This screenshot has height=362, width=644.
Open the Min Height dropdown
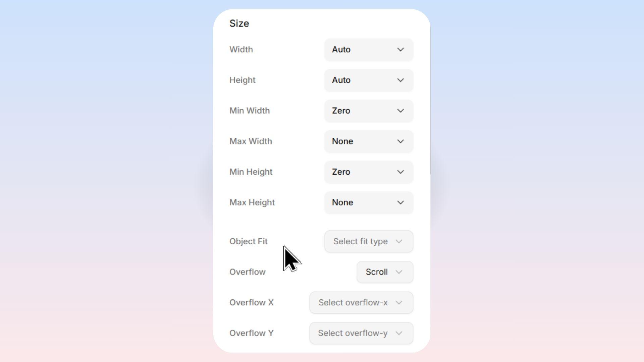(x=368, y=172)
